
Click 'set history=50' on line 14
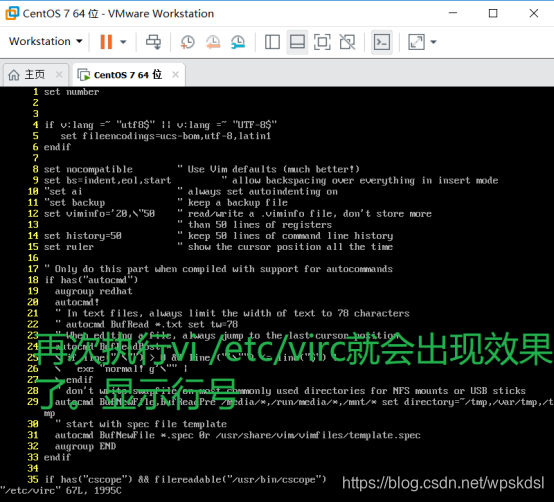pos(83,236)
